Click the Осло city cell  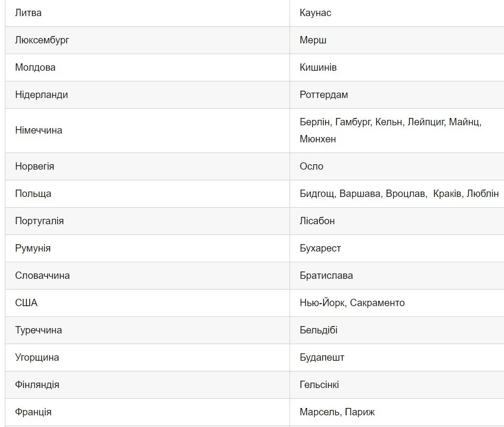click(x=311, y=167)
